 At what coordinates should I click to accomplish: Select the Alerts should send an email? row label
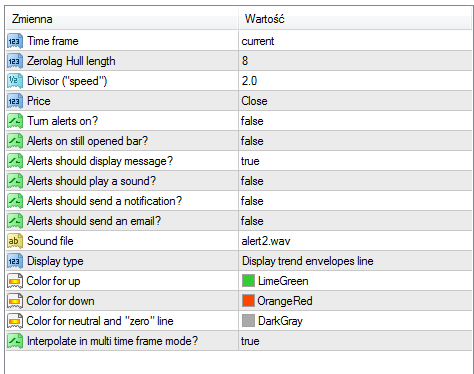94,221
